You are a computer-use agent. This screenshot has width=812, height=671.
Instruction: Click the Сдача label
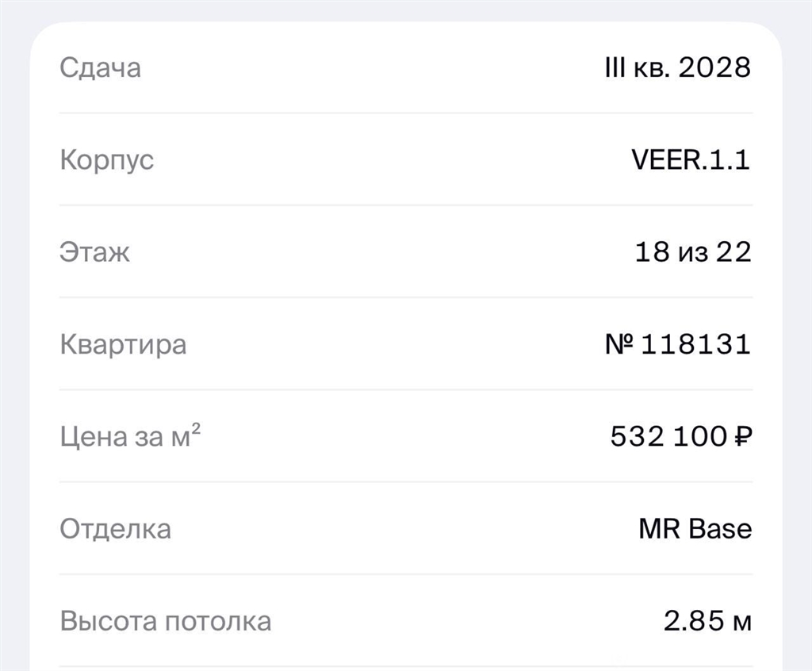click(x=100, y=67)
